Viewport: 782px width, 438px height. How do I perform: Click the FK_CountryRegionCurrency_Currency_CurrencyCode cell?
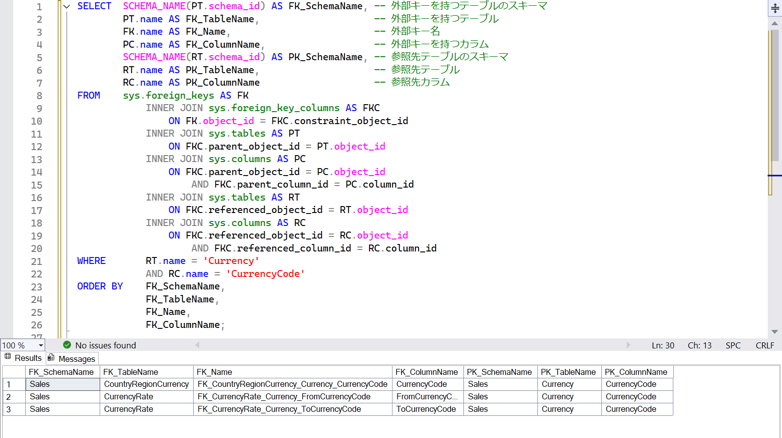click(293, 384)
